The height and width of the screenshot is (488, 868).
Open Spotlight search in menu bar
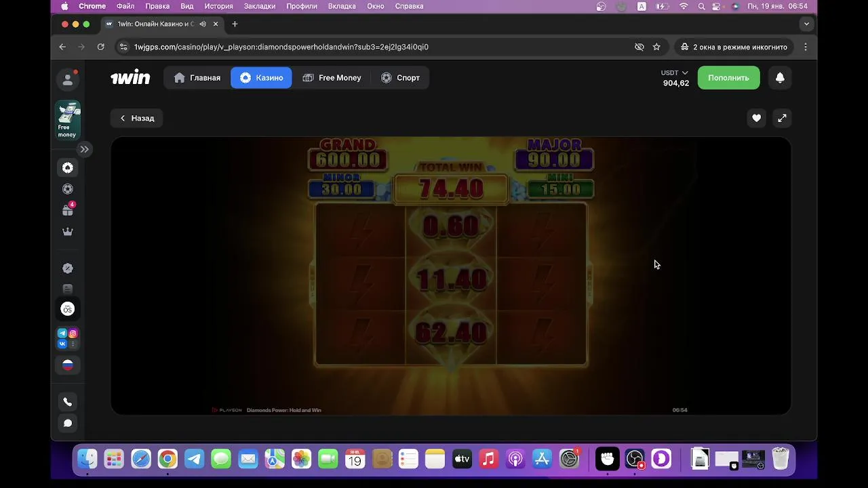[x=701, y=6]
